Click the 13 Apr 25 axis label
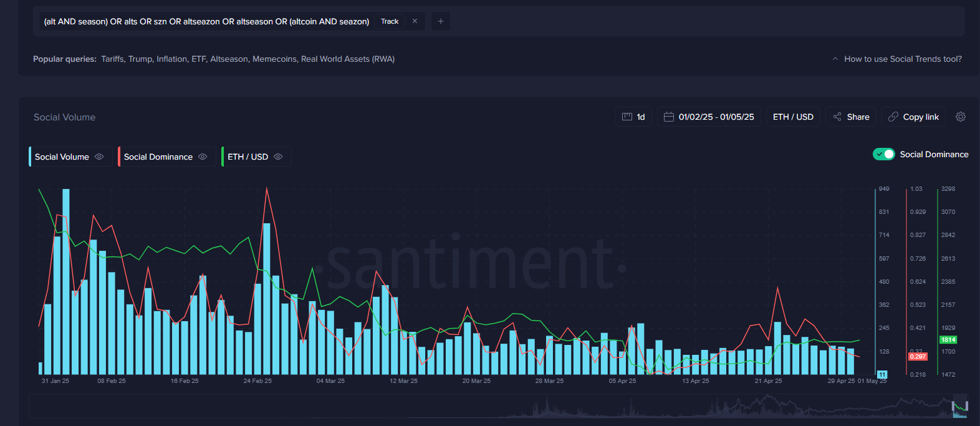980x426 pixels. pyautogui.click(x=695, y=380)
